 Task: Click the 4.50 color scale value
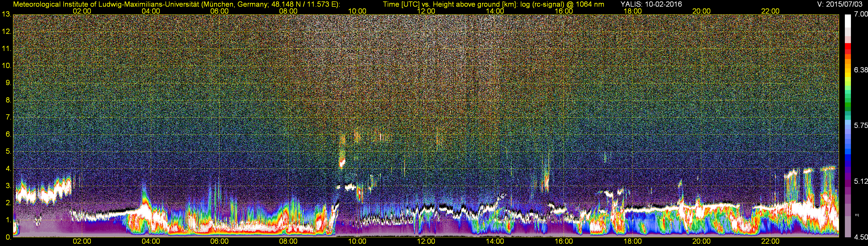point(861,237)
